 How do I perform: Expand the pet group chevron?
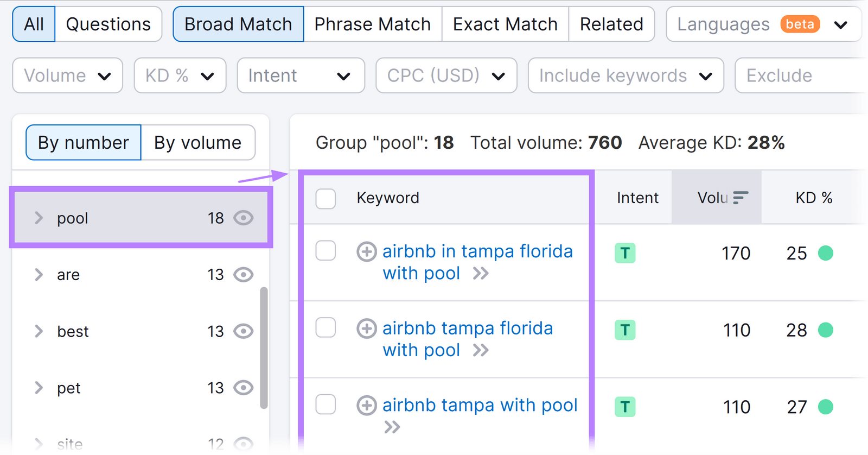tap(39, 388)
